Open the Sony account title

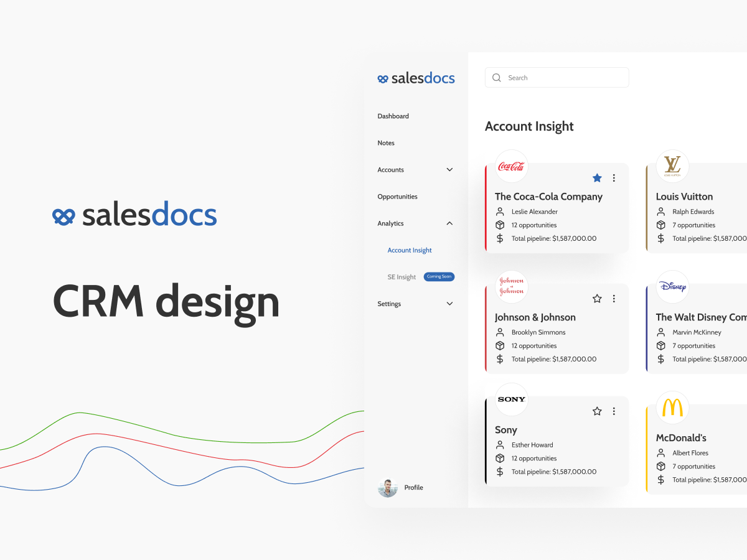point(506,430)
